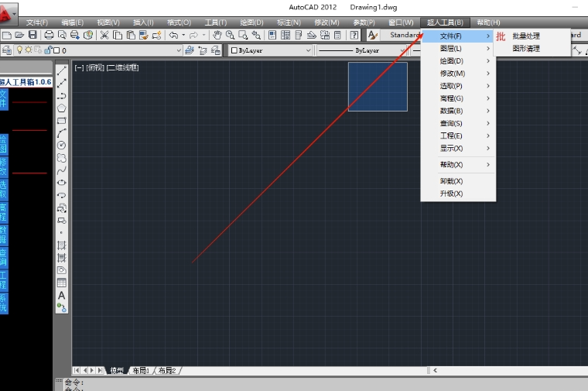Click the Plot printer icon
The width and height of the screenshot is (588, 391).
click(x=49, y=36)
